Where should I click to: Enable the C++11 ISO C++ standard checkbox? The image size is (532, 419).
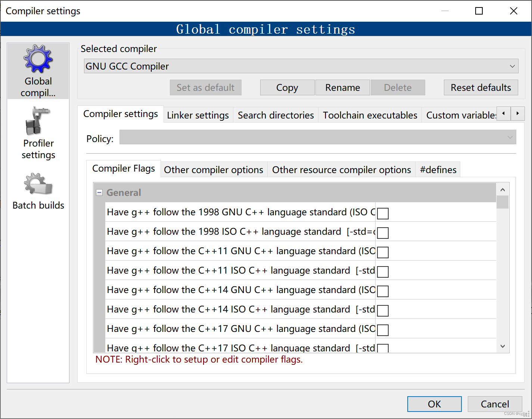tap(383, 272)
